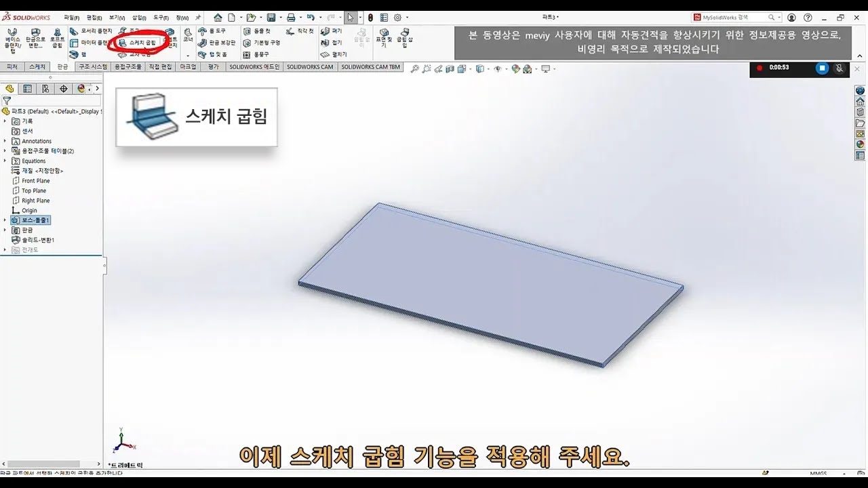Select the Miter Flange (마이터 플랜지) tool
Image resolution: width=868 pixels, height=488 pixels.
tap(91, 43)
